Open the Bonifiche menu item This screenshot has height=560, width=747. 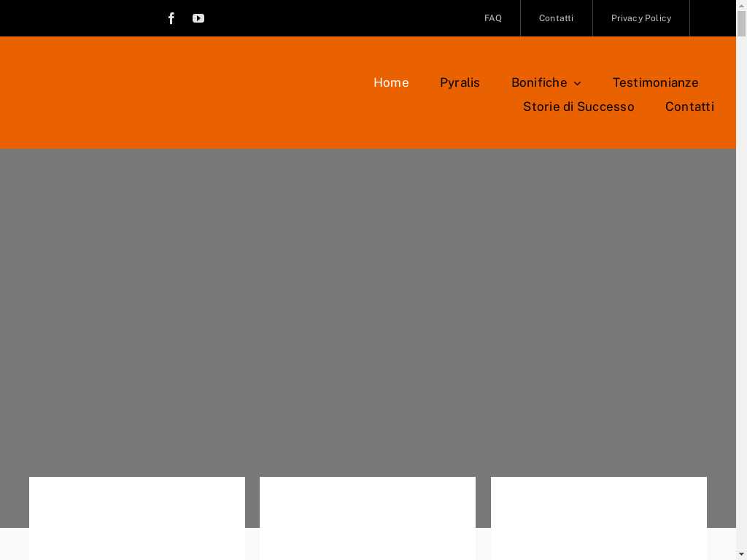(539, 82)
